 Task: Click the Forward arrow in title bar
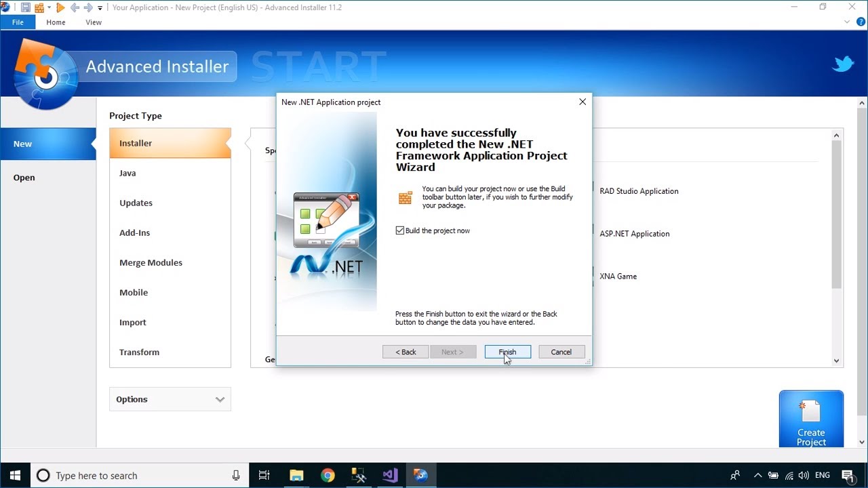pos(88,7)
